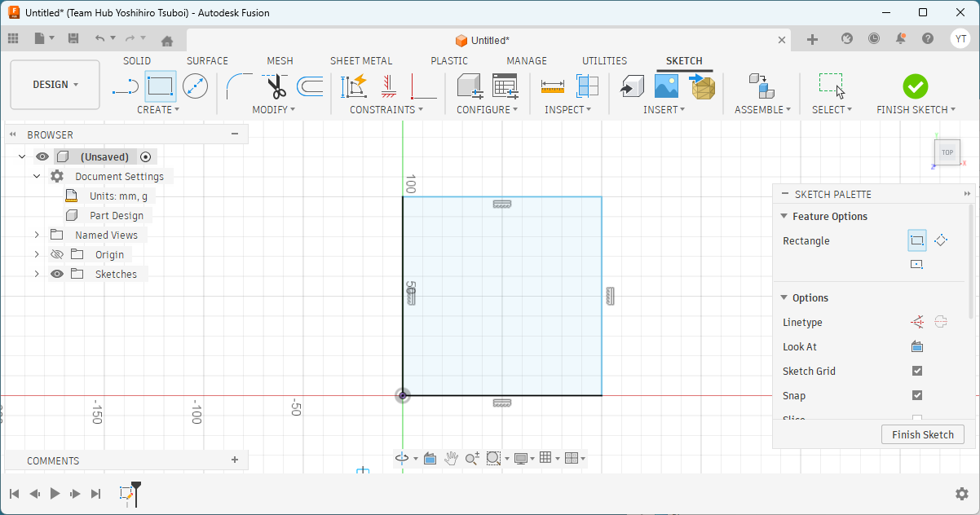
Task: Expand the Named Views tree node
Action: (x=37, y=235)
